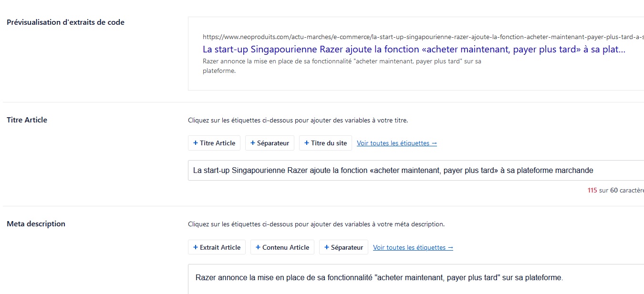Click into the Titre Article text field
The image size is (644, 294).
pos(416,170)
